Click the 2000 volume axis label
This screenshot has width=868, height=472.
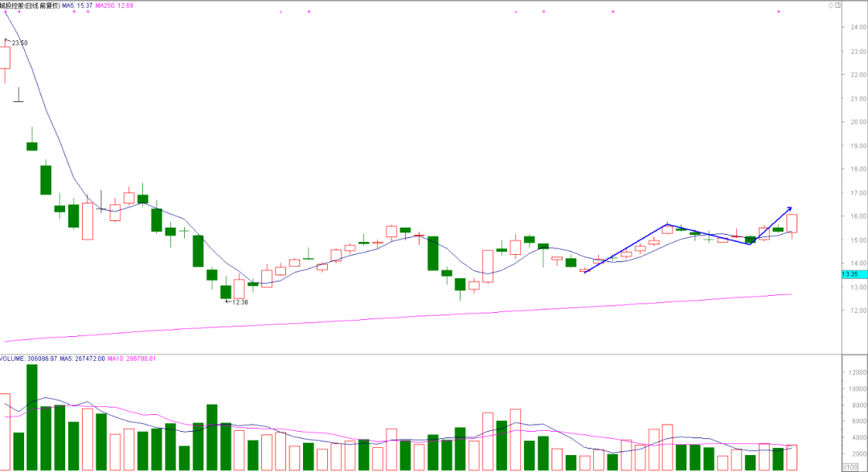tap(859, 454)
